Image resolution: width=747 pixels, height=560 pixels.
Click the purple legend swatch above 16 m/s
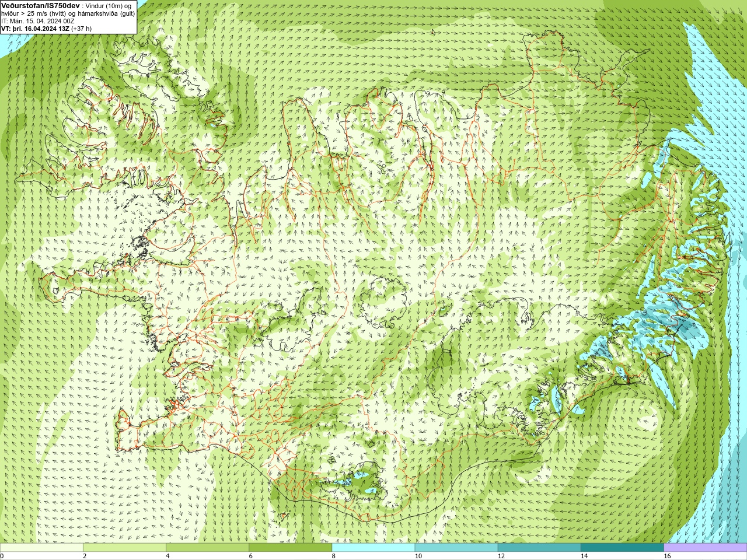(x=706, y=548)
